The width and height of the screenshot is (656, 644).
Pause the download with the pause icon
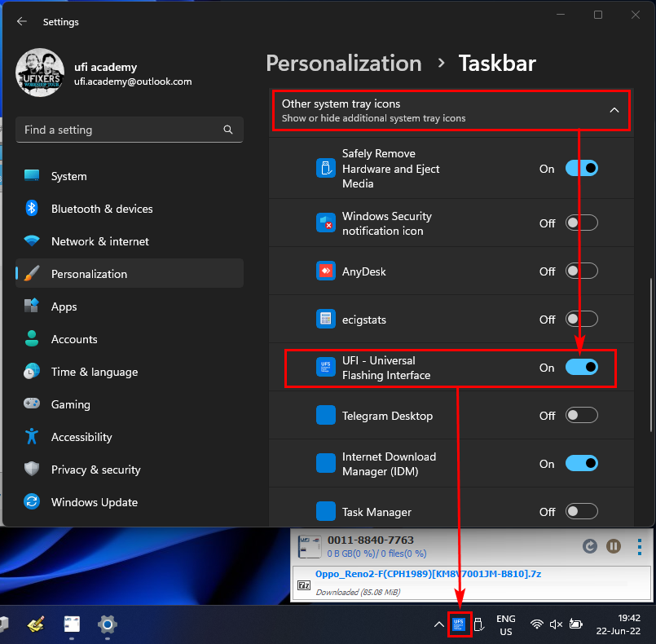614,546
